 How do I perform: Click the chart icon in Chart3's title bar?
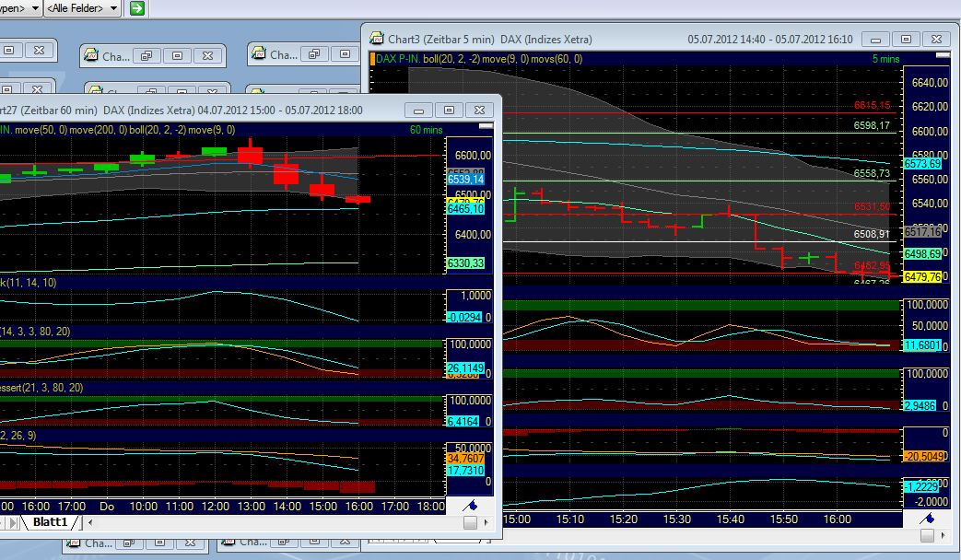(x=375, y=39)
